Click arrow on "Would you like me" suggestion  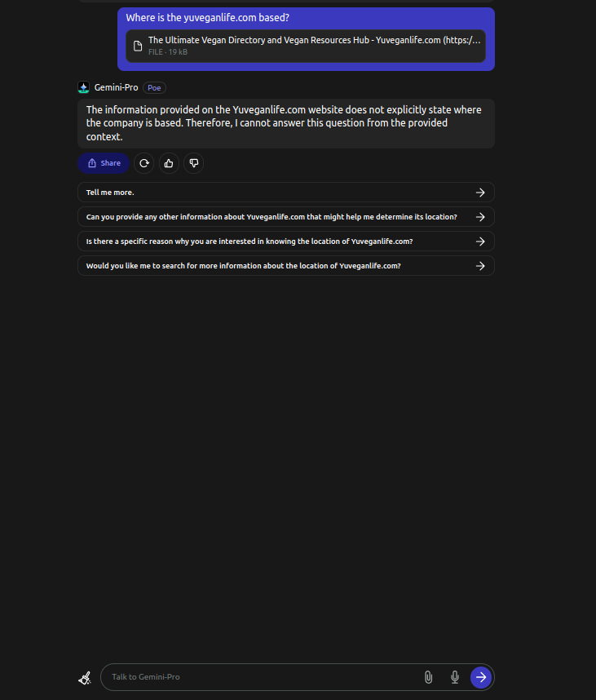(480, 266)
